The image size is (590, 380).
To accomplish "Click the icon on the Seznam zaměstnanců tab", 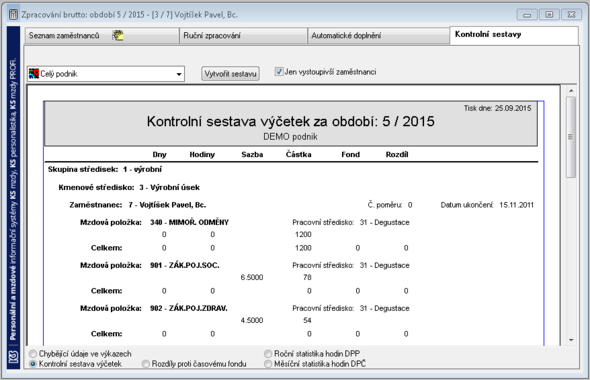I will (118, 35).
